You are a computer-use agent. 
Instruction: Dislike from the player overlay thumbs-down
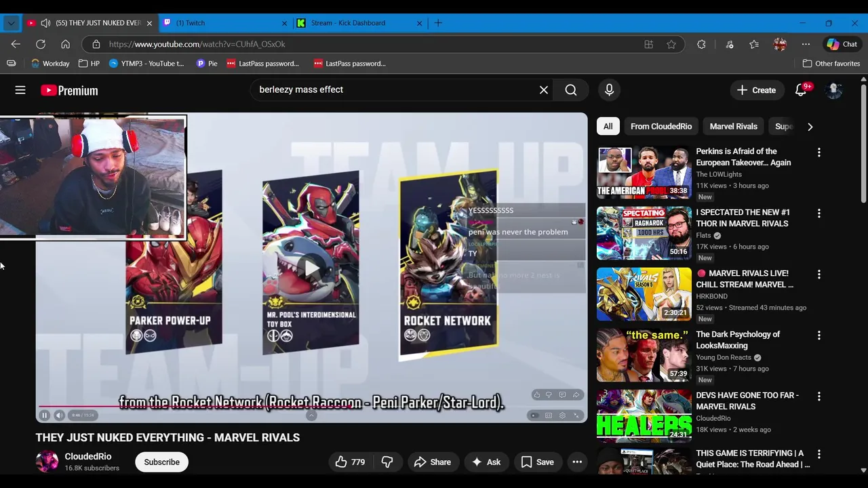pyautogui.click(x=549, y=394)
